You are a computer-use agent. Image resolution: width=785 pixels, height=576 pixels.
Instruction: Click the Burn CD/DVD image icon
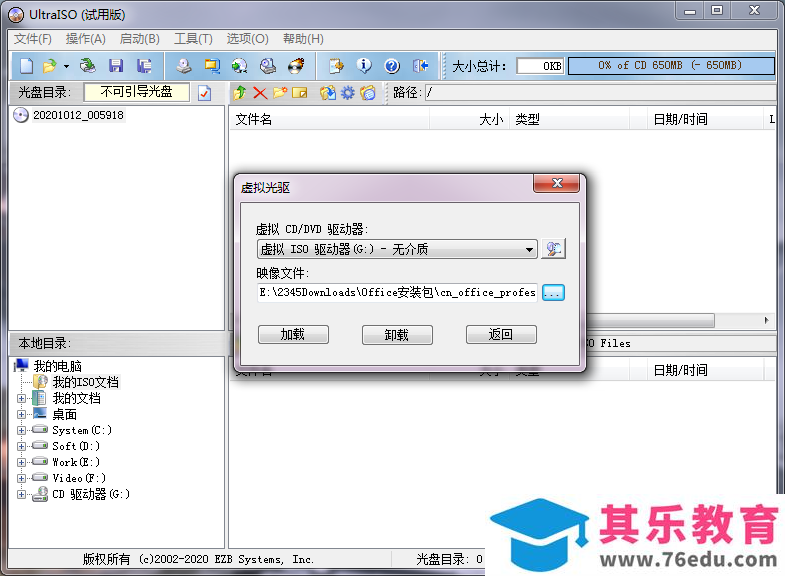click(296, 66)
